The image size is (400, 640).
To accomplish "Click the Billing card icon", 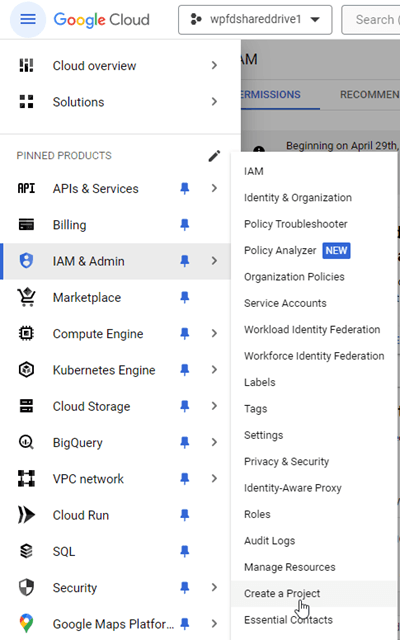I will pyautogui.click(x=27, y=225).
